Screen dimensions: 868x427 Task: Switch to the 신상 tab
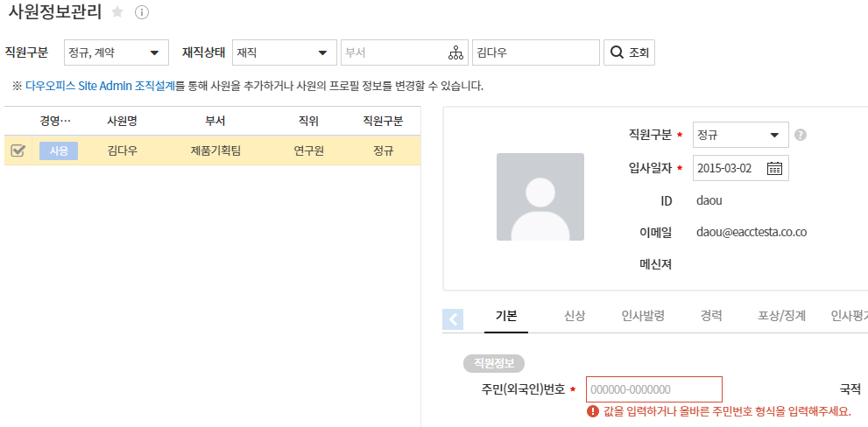[575, 316]
